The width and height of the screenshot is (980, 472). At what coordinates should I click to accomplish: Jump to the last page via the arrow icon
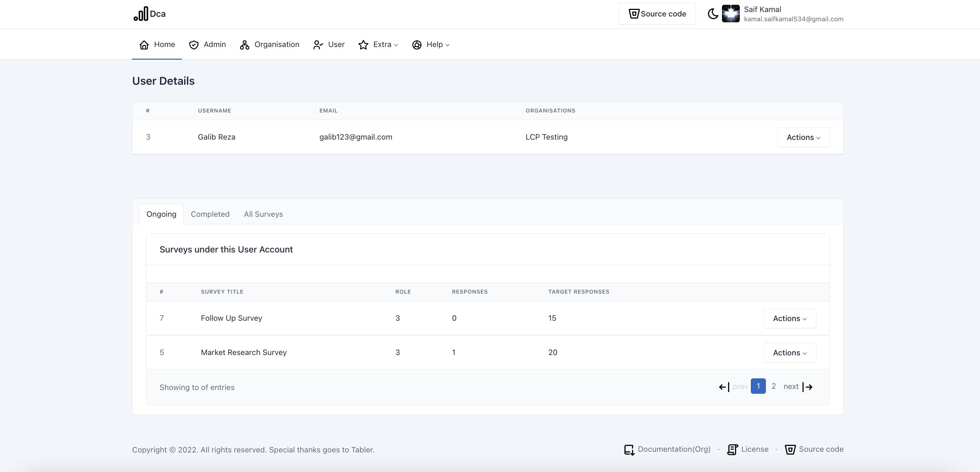coord(807,387)
